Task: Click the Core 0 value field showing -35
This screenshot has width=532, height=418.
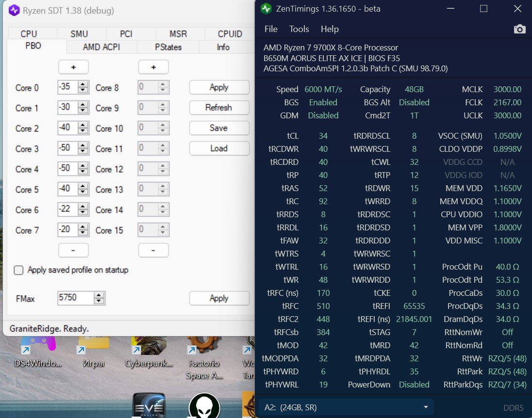Action: pos(67,87)
